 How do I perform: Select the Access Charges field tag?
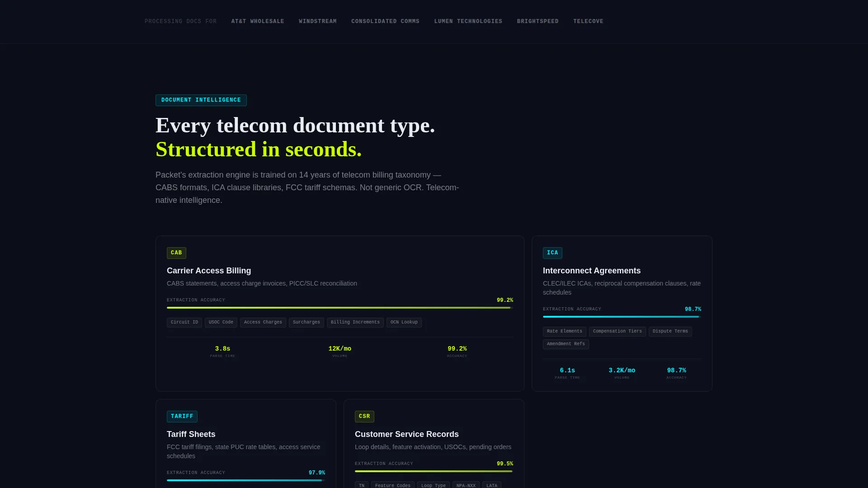click(263, 323)
